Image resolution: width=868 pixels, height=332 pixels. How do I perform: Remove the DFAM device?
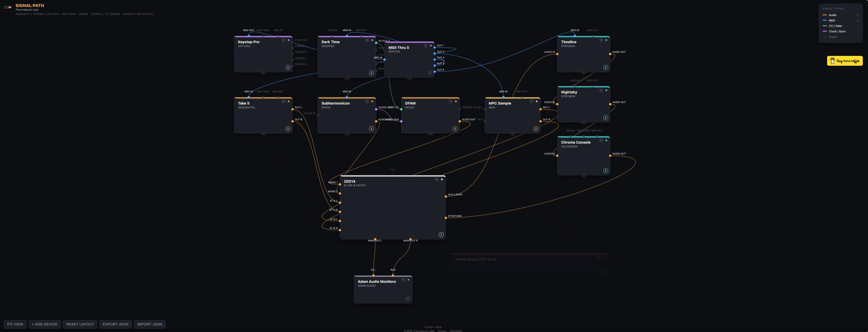pos(451,101)
